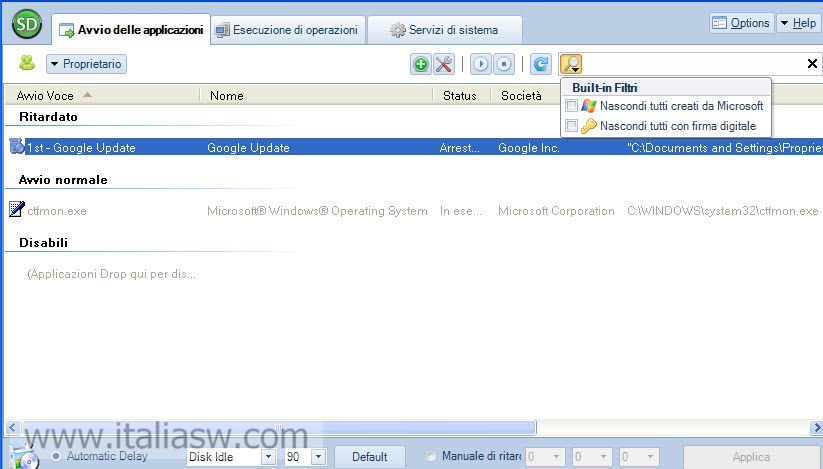The height and width of the screenshot is (469, 823).
Task: Select the ctfmon.exe entry
Action: [x=57, y=211]
